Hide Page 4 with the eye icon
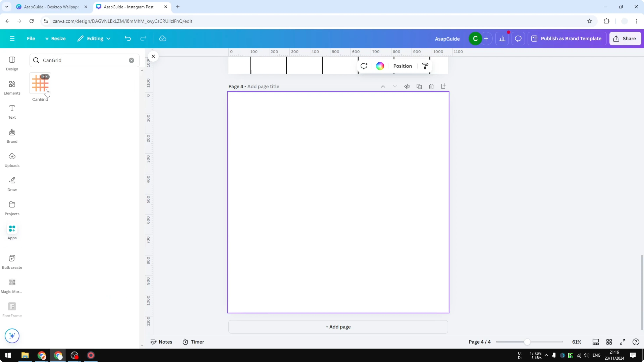This screenshot has width=644, height=362. pyautogui.click(x=407, y=86)
